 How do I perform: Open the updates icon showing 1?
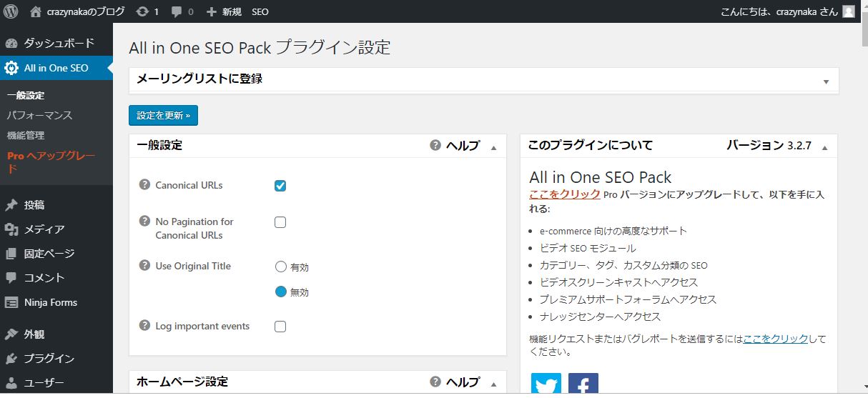(x=142, y=11)
